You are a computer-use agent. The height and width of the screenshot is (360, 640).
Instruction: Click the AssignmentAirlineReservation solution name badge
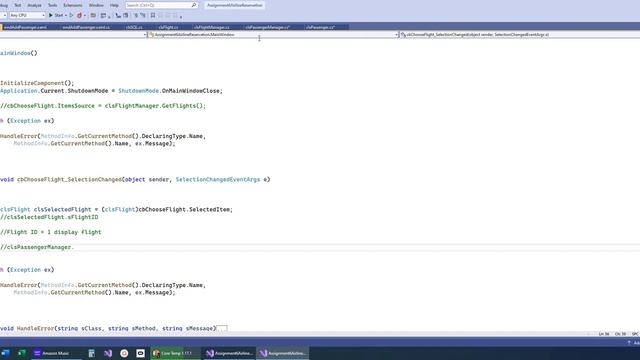click(235, 5)
